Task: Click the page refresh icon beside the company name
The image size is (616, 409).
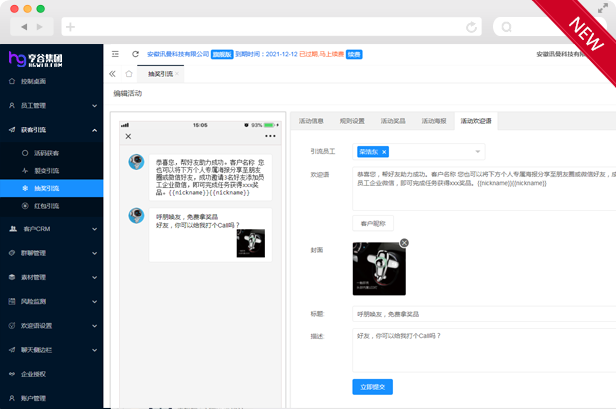Action: pos(135,54)
